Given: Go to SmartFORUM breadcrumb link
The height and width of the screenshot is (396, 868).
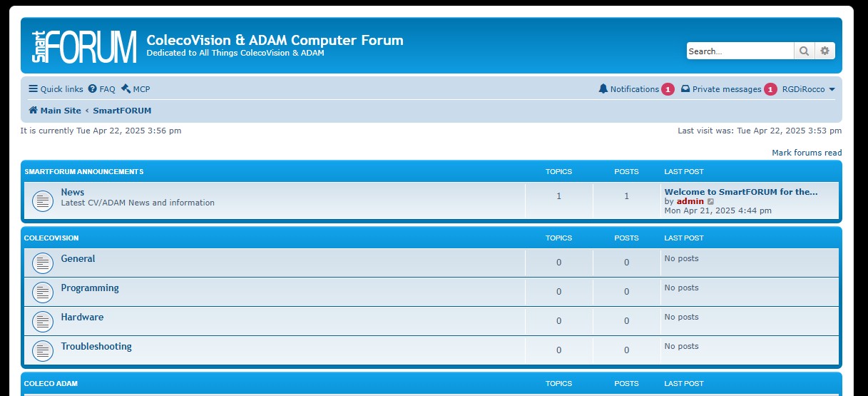Looking at the screenshot, I should [122, 111].
